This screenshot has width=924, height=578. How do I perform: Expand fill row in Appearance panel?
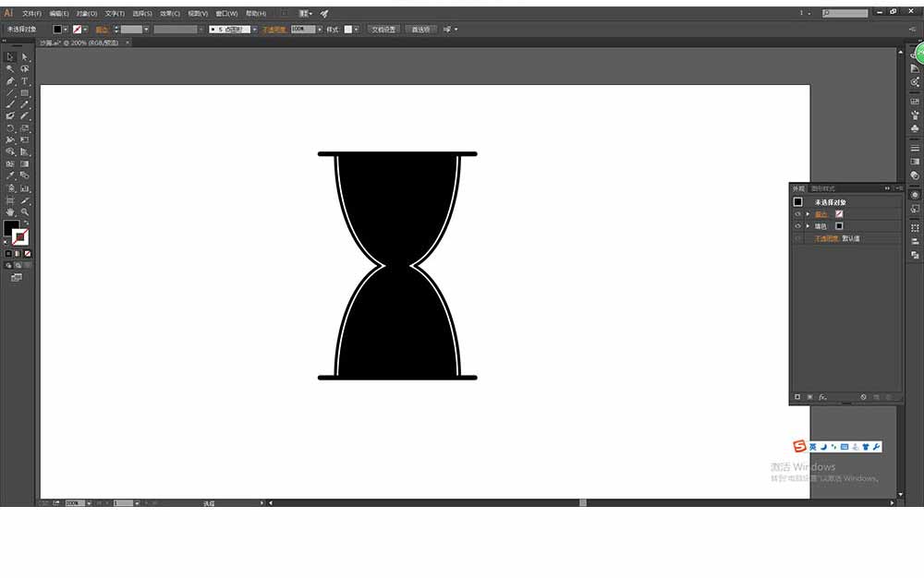coord(808,226)
